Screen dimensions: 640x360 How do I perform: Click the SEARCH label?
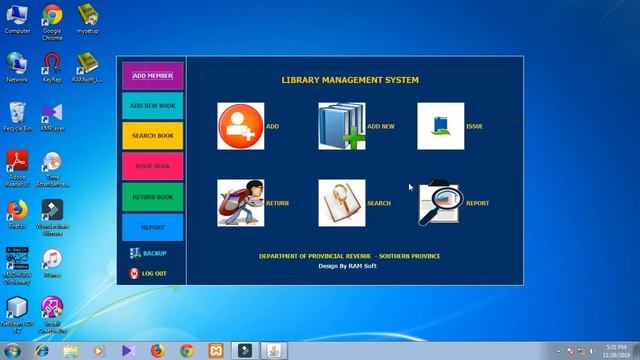[x=379, y=203]
